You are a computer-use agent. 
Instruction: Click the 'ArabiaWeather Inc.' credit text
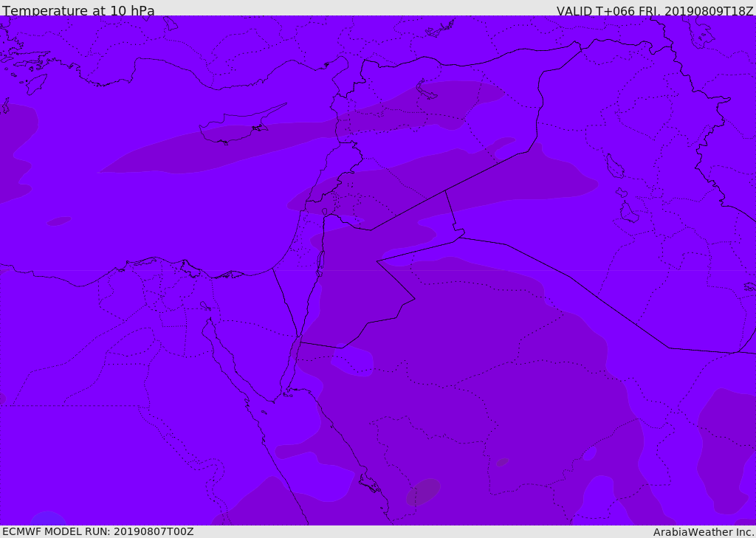pos(704,532)
